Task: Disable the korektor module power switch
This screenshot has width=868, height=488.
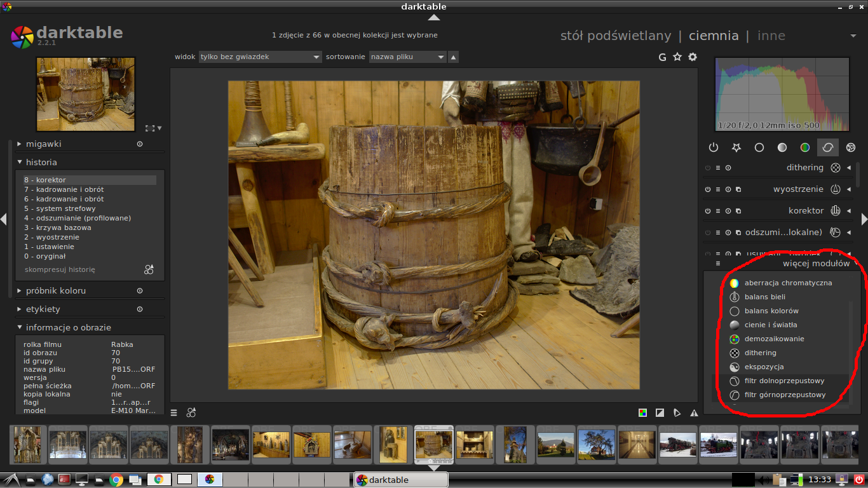Action: click(x=707, y=211)
